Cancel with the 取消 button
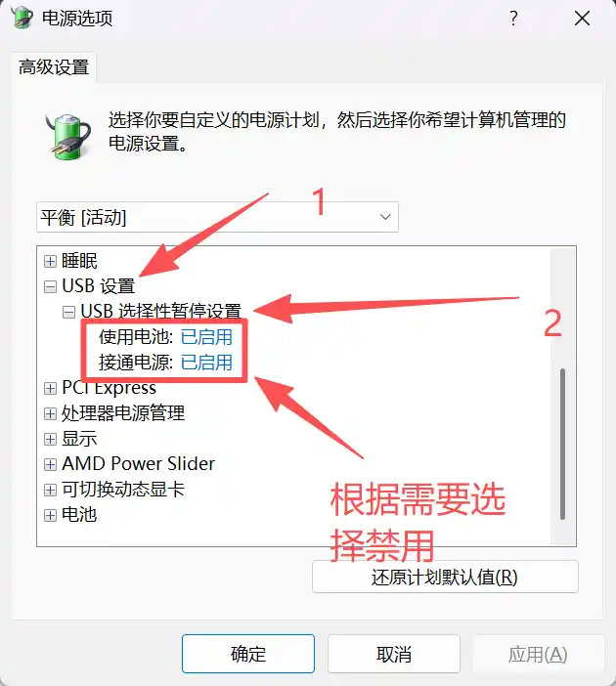This screenshot has width=616, height=686. [394, 654]
